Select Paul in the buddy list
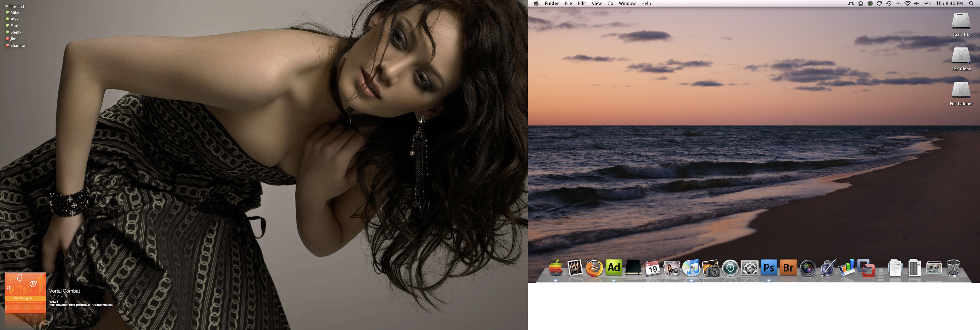Image resolution: width=980 pixels, height=330 pixels. (x=12, y=25)
